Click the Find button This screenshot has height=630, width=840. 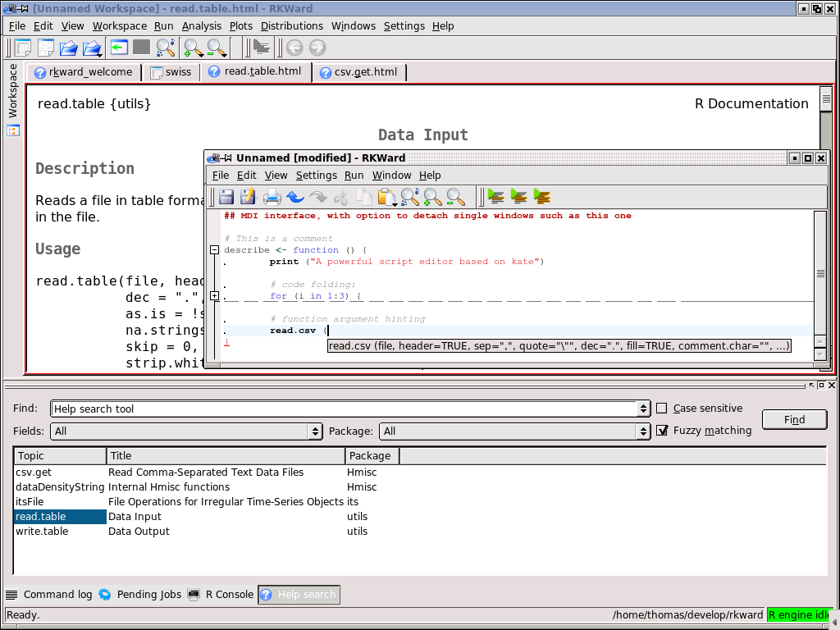[794, 419]
